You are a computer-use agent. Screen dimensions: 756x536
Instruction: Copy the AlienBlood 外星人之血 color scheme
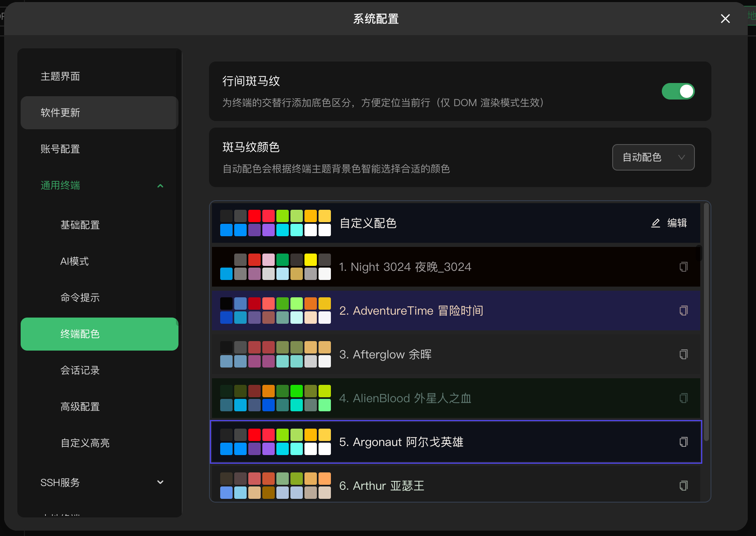pos(684,398)
